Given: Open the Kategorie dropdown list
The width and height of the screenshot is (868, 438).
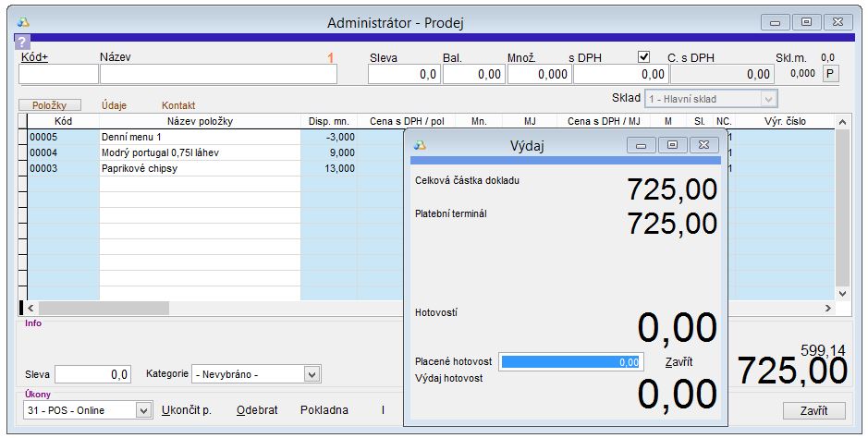Looking at the screenshot, I should pos(312,374).
